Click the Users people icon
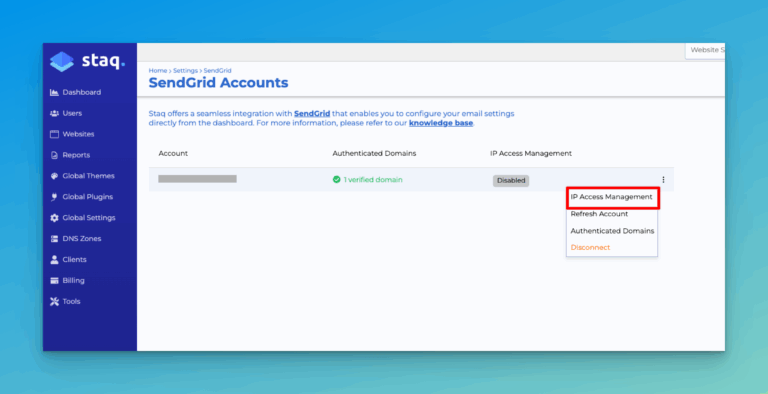This screenshot has height=394, width=768. [x=54, y=113]
